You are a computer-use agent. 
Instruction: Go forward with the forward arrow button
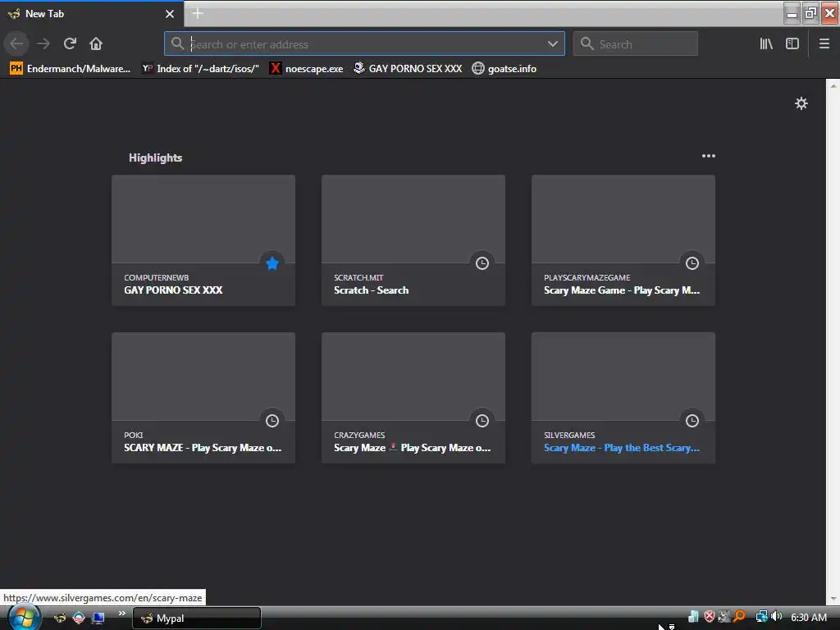43,43
